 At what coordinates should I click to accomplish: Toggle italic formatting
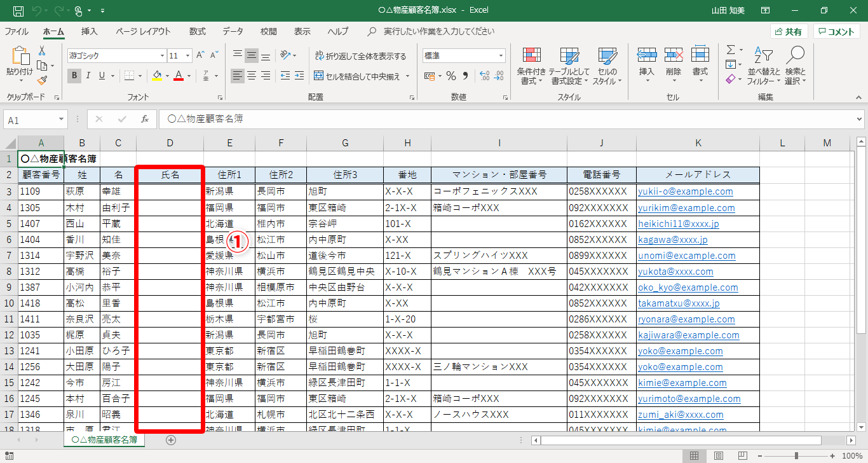coord(88,76)
